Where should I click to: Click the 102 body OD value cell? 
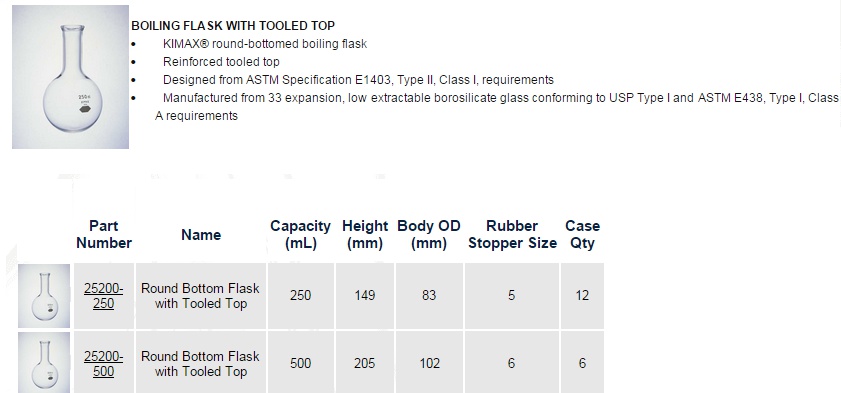coord(430,364)
